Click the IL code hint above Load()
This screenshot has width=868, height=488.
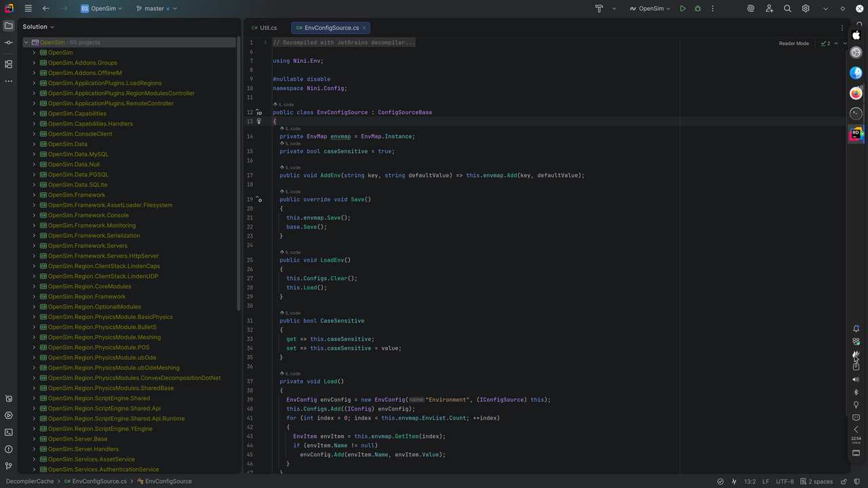[290, 373]
